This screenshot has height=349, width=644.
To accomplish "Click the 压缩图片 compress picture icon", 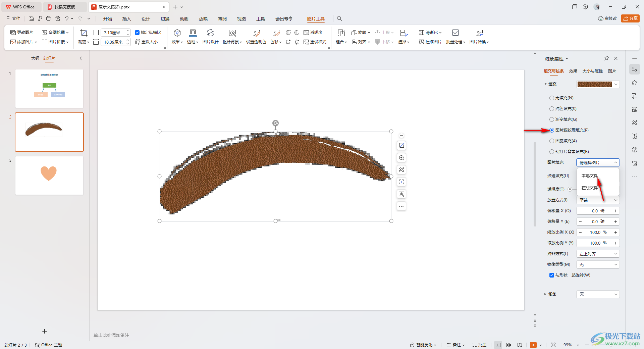I will pyautogui.click(x=430, y=42).
